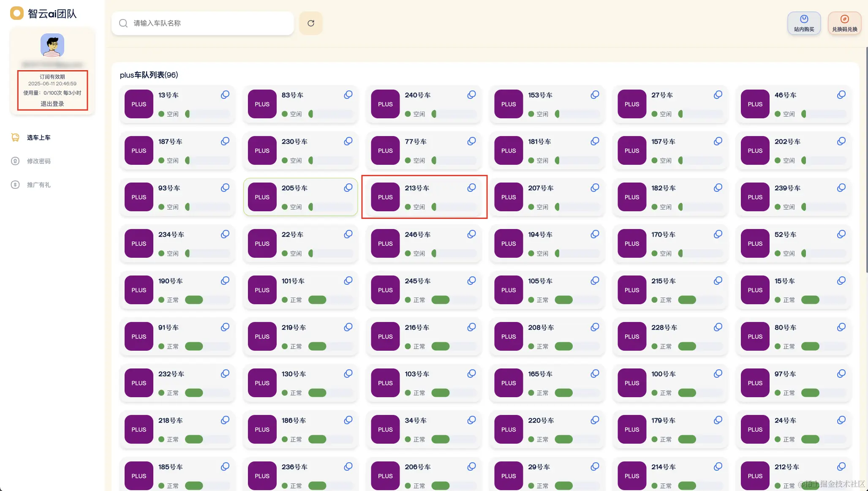Screen dimensions: 868x491
Task: Click 退出登录 to log out
Action: tap(52, 104)
